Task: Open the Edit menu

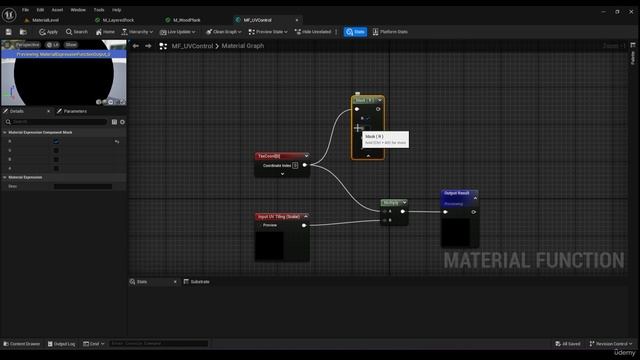Action: point(40,10)
